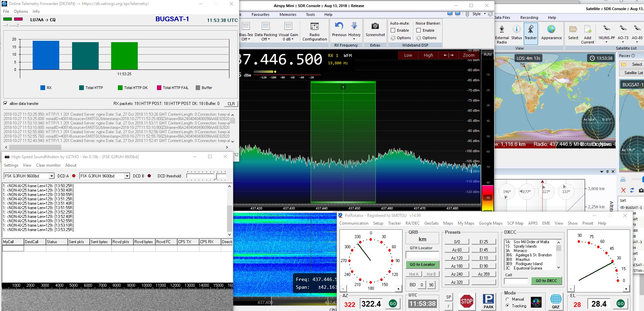The height and width of the screenshot is (311, 644).
Task: Open the Clear monitor menu
Action: [48, 165]
